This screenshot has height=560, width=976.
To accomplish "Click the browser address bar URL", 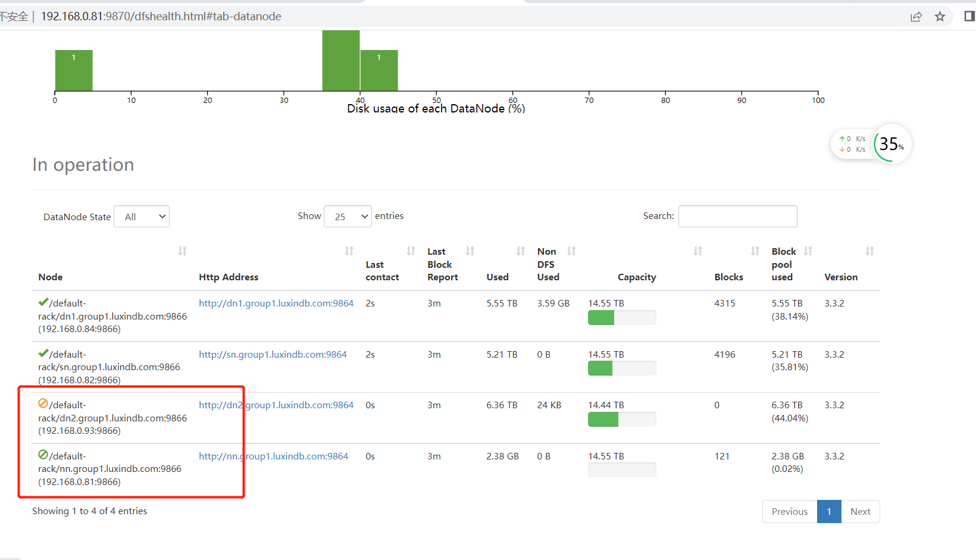I will [x=161, y=17].
